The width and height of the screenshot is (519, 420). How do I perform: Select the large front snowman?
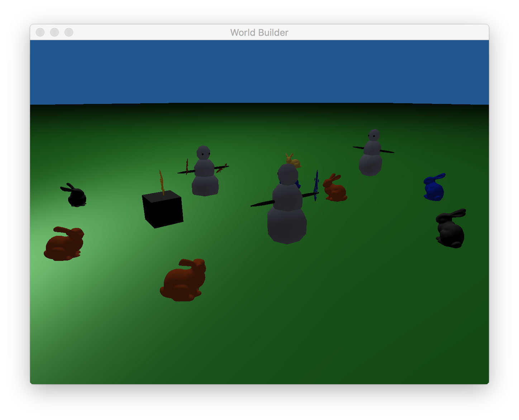click(287, 204)
